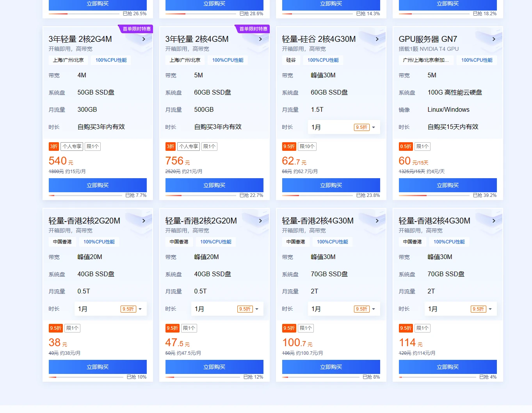Click arrow icon on 3年轻量 2核2G4M card

(x=144, y=39)
